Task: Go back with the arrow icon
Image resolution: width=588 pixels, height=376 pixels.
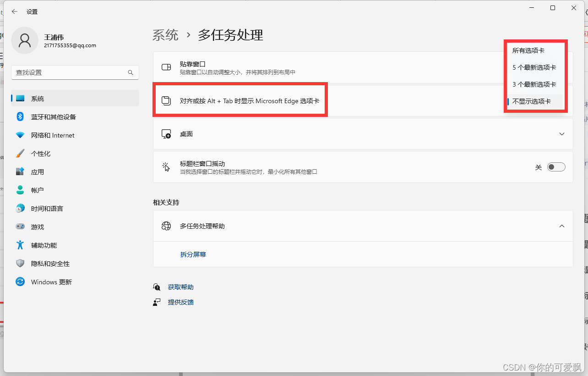Action: [15, 11]
